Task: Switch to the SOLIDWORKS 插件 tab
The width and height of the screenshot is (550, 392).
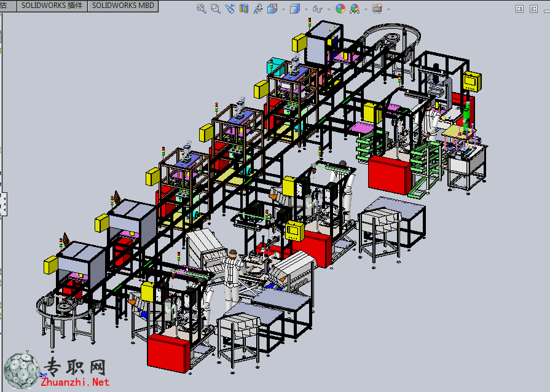Action: click(x=52, y=6)
